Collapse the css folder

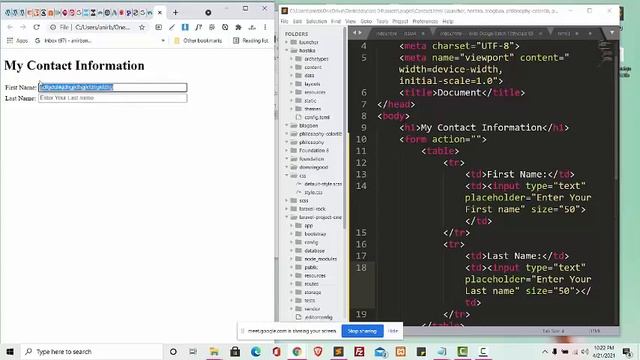287,176
